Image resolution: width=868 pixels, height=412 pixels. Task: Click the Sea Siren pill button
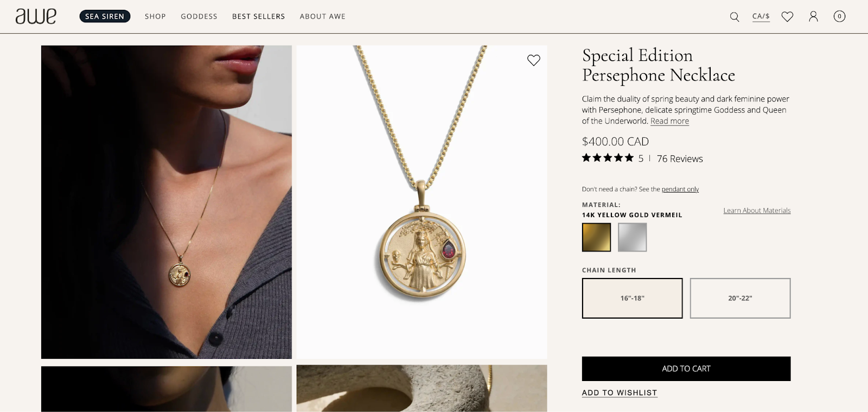[x=105, y=16]
